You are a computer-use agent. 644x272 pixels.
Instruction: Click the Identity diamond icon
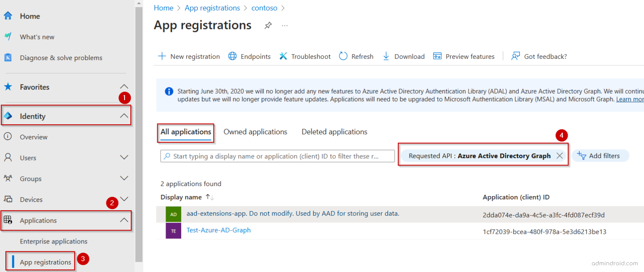click(8, 116)
